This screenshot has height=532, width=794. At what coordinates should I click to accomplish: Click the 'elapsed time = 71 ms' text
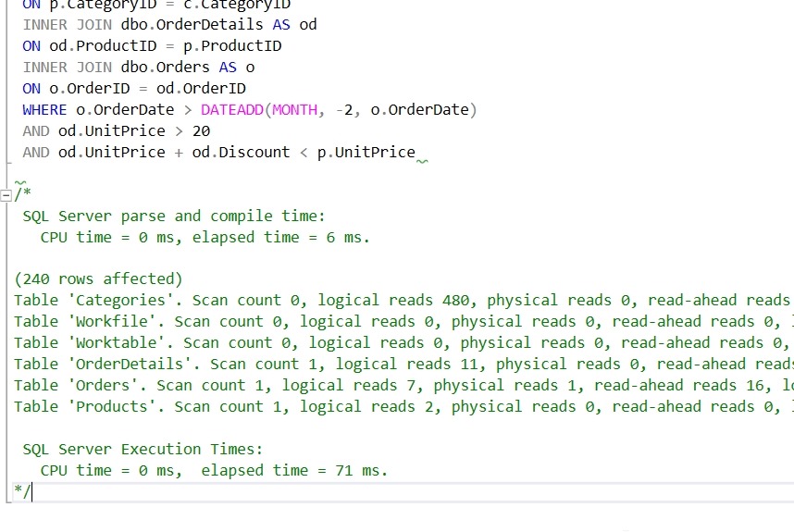[x=294, y=470]
